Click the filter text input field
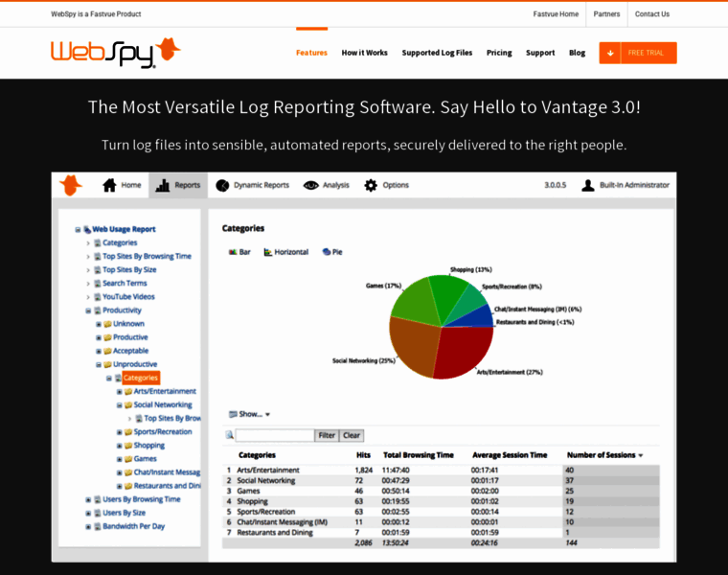728x575 pixels. tap(275, 435)
